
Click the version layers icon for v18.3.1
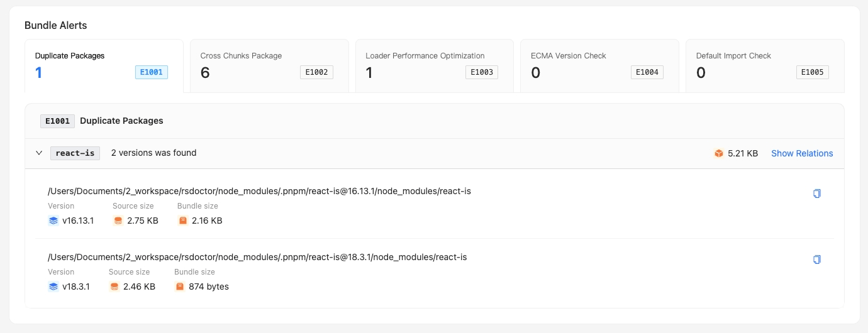pos(53,287)
